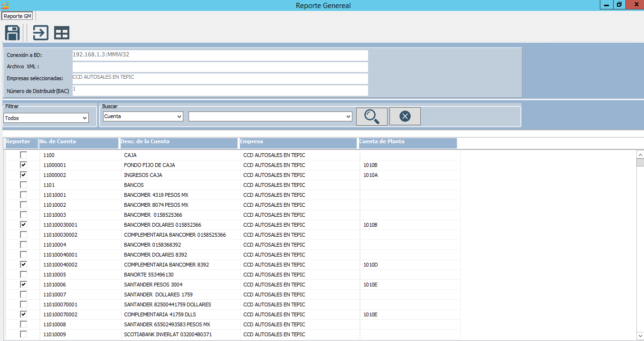This screenshot has width=644, height=341.
Task: Check Reportar for BANCOMER 8074 PESOS MX
Action: [x=23, y=205]
